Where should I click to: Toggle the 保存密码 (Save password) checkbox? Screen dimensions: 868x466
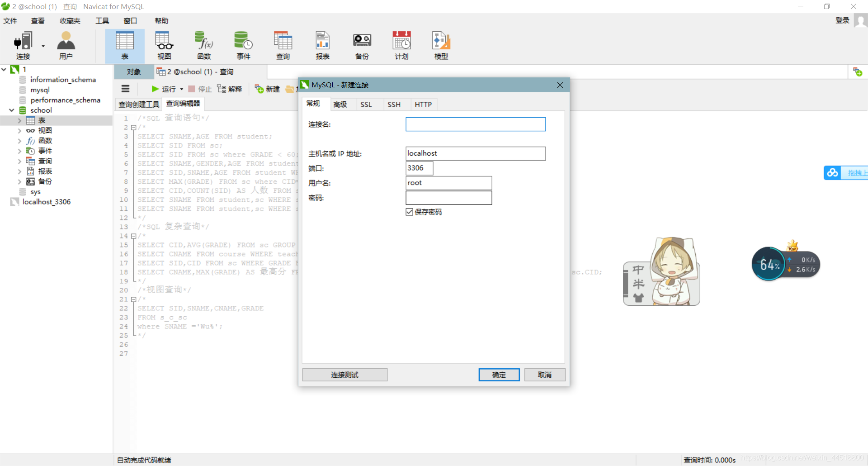point(410,212)
